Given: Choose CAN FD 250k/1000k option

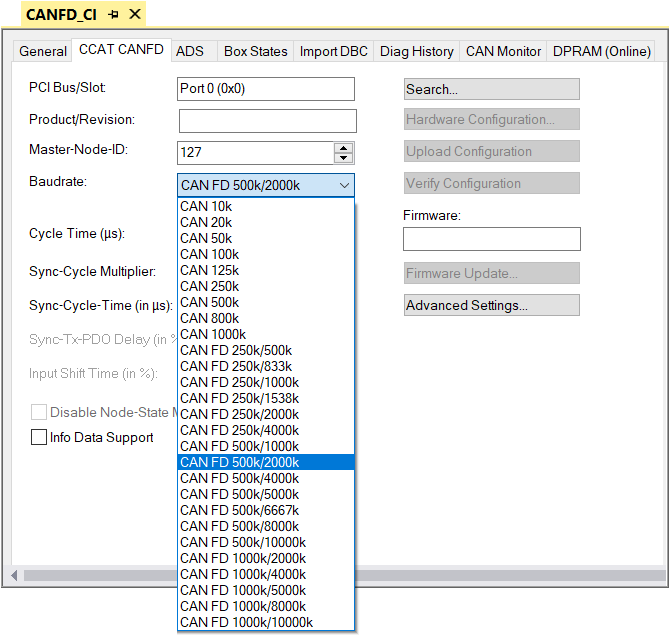Looking at the screenshot, I should [266, 382].
